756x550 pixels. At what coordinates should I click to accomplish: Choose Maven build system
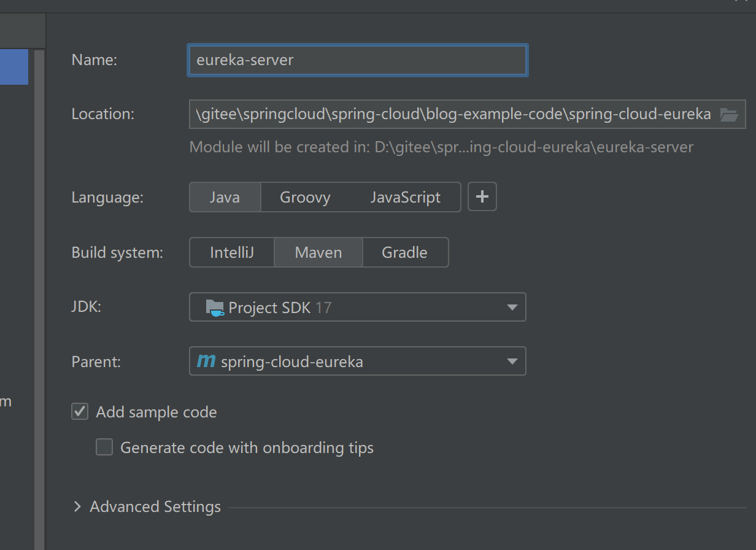pyautogui.click(x=318, y=252)
